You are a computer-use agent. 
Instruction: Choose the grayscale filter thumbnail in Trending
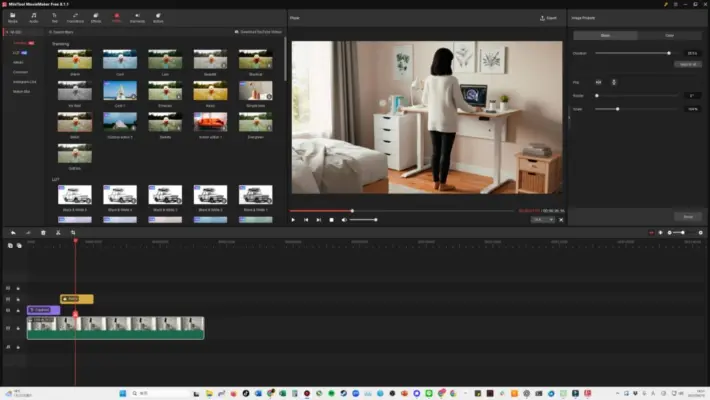click(75, 91)
